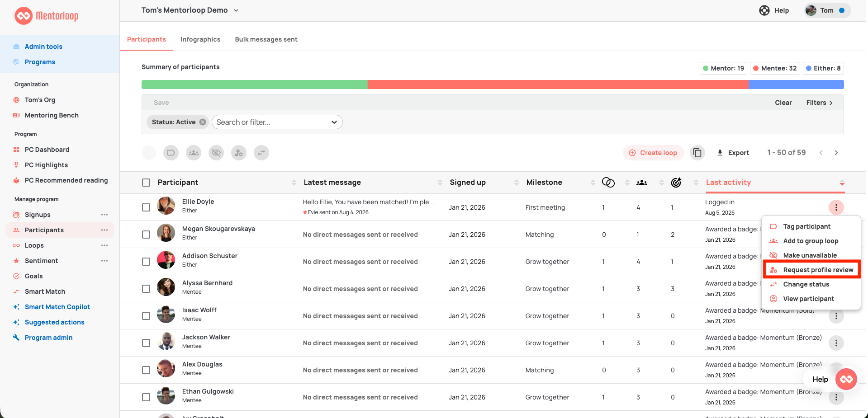Open the three-dot menu on Jackson Walker's row
Viewport: 868px width, 418px height.
[836, 343]
